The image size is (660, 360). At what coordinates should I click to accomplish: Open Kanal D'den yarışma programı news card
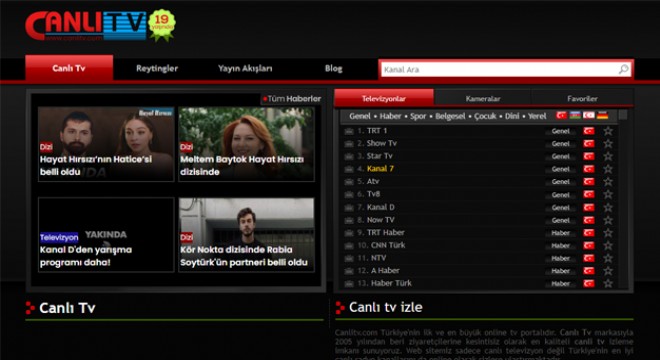coord(106,235)
